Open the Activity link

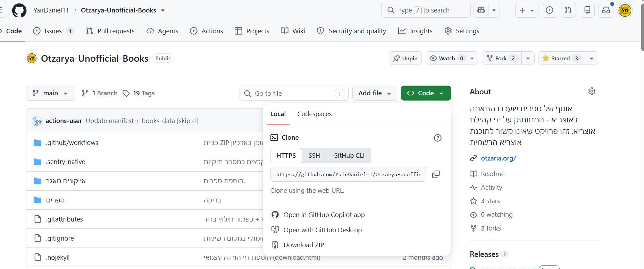click(486, 188)
